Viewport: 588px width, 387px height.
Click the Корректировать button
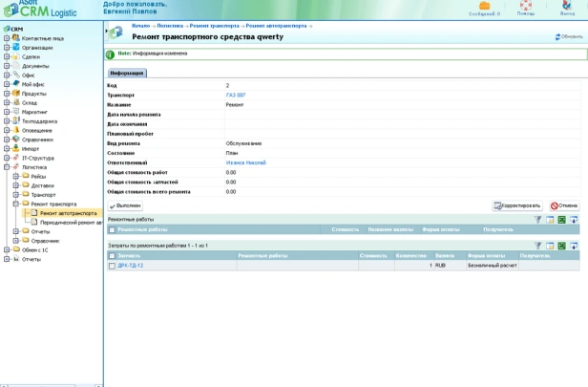coord(517,205)
